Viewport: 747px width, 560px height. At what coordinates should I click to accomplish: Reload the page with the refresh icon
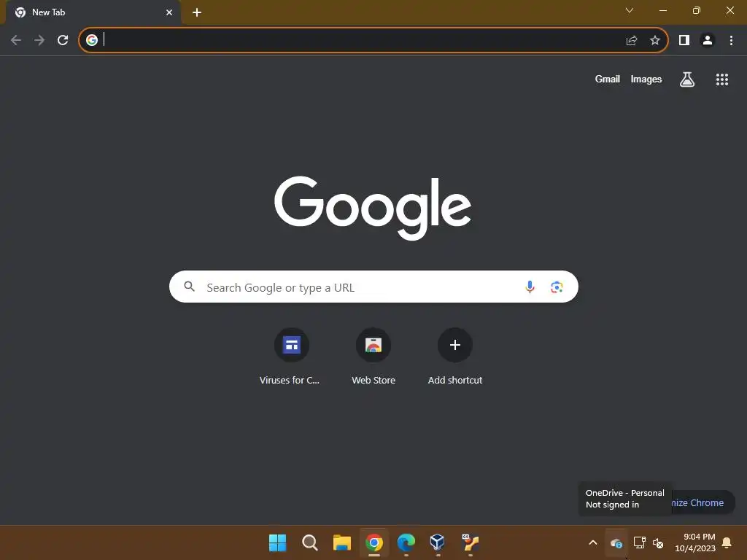(63, 40)
